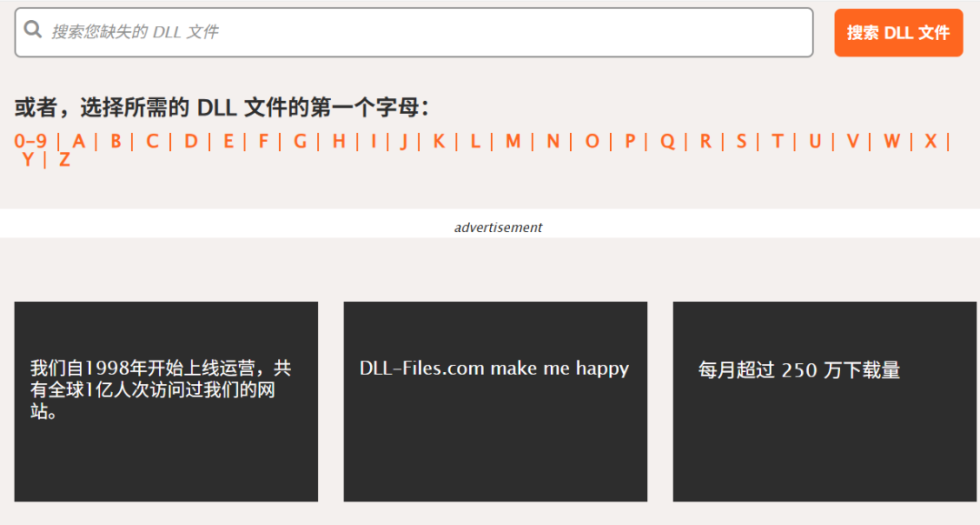Viewport: 980px width, 525px height.
Task: Browse DLL files beginning with G
Action: pos(300,142)
